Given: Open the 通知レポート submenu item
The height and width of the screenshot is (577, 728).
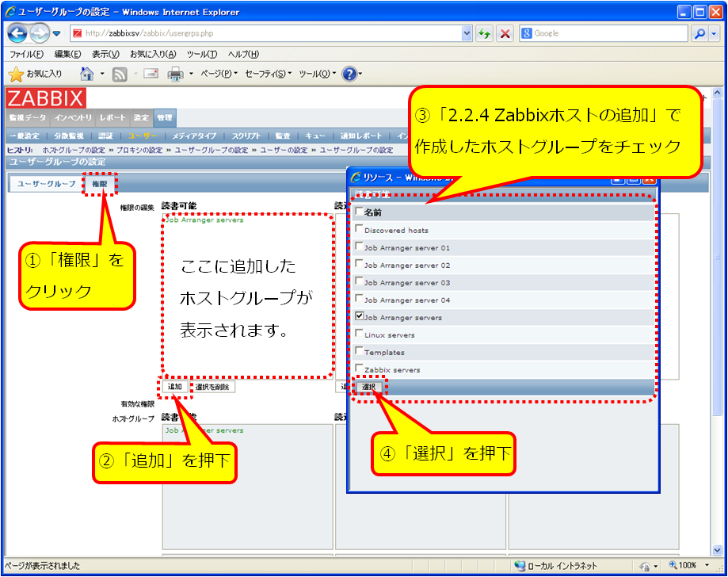Looking at the screenshot, I should pyautogui.click(x=360, y=136).
